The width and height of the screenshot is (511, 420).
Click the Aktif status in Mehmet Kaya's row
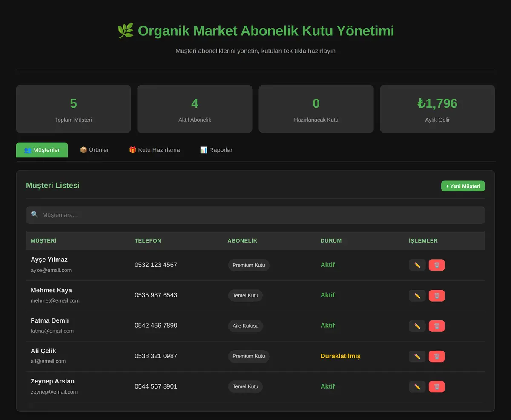point(327,295)
